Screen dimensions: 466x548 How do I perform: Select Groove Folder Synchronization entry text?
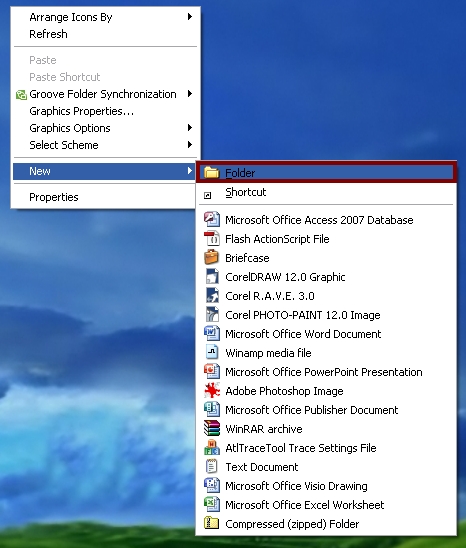103,94
